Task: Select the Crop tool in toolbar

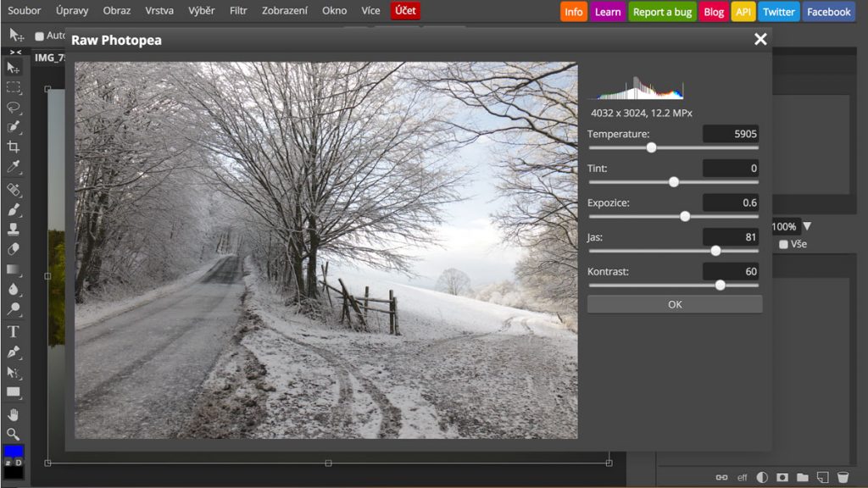Action: (x=14, y=147)
